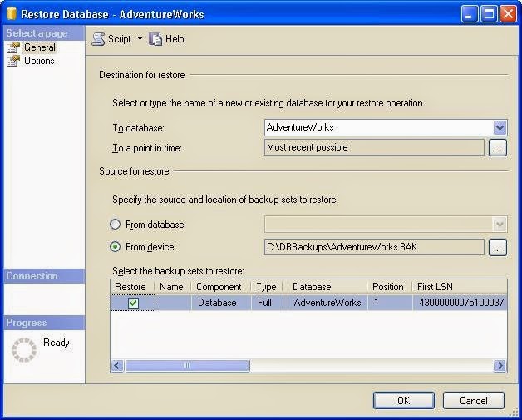Click the First LSN column header

(460, 287)
